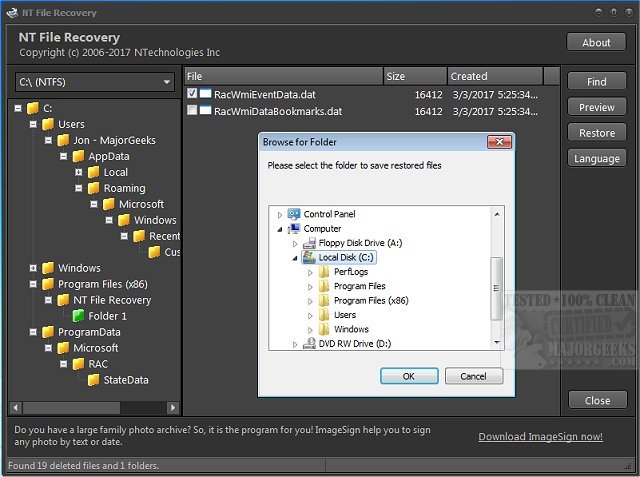This screenshot has height=477, width=640.
Task: Open the Download ImageSign now! link
Action: click(540, 436)
